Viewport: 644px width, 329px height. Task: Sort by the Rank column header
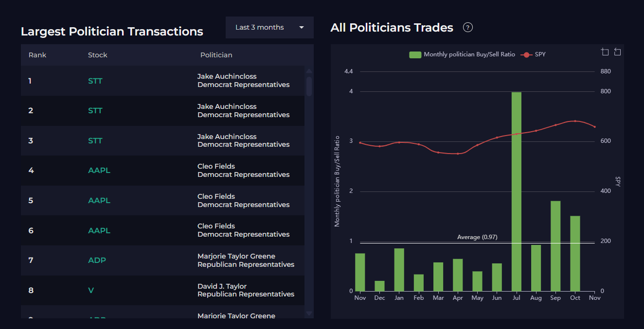tap(37, 55)
